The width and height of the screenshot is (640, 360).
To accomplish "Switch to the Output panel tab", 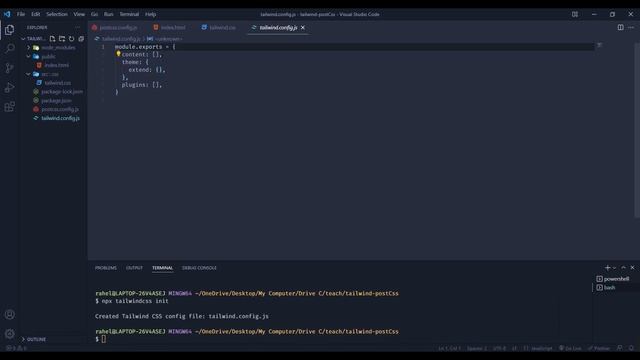I will click(x=134, y=268).
